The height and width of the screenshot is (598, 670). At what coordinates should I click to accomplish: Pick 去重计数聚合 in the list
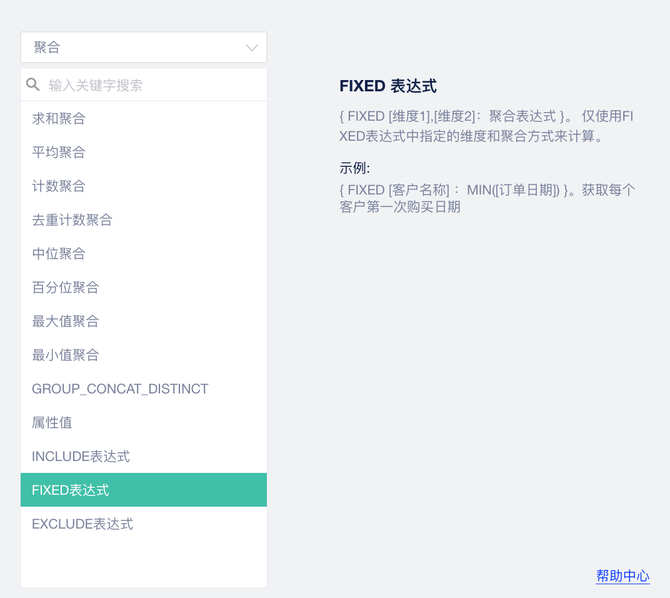pyautogui.click(x=72, y=220)
